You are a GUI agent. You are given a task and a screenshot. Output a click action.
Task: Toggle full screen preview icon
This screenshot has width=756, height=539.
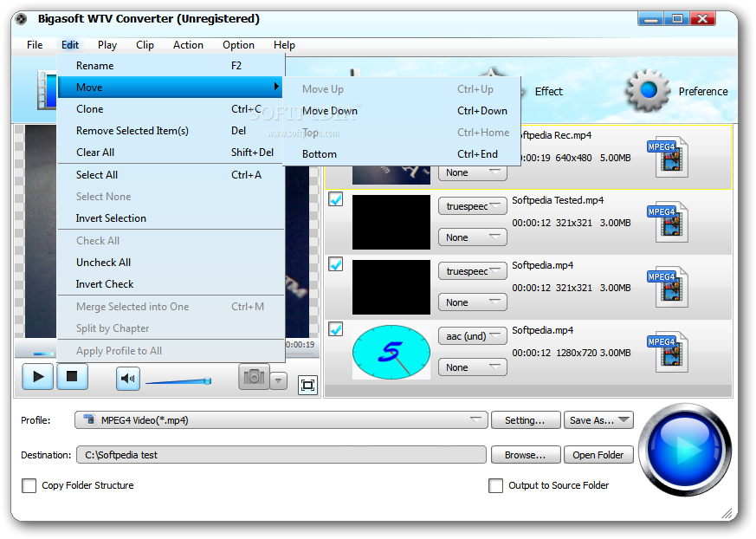click(x=307, y=385)
